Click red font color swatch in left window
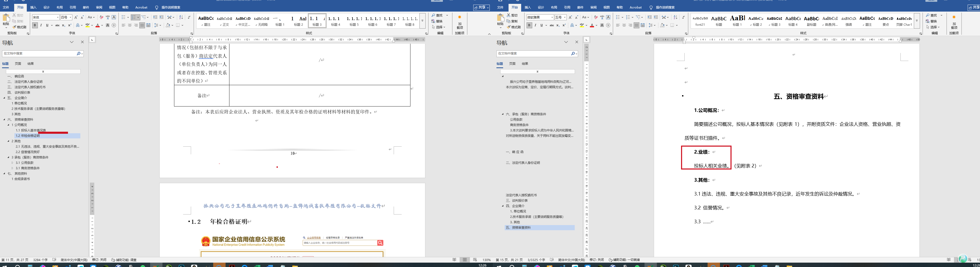 click(97, 25)
